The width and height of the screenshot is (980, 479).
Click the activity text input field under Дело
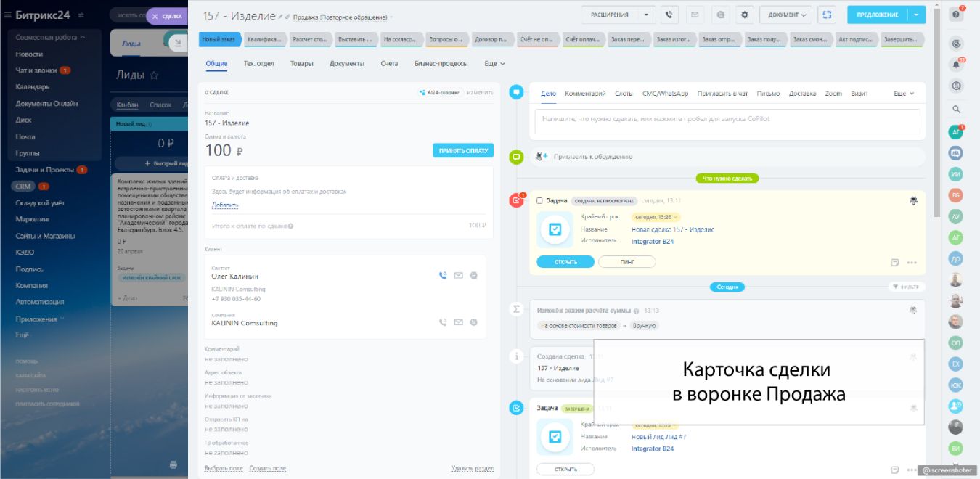pyautogui.click(x=727, y=121)
